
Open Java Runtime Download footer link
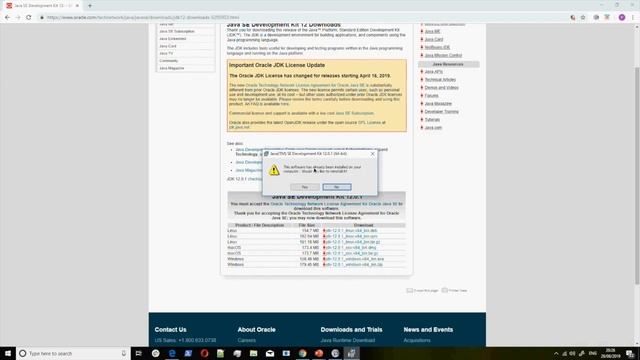click(x=348, y=340)
